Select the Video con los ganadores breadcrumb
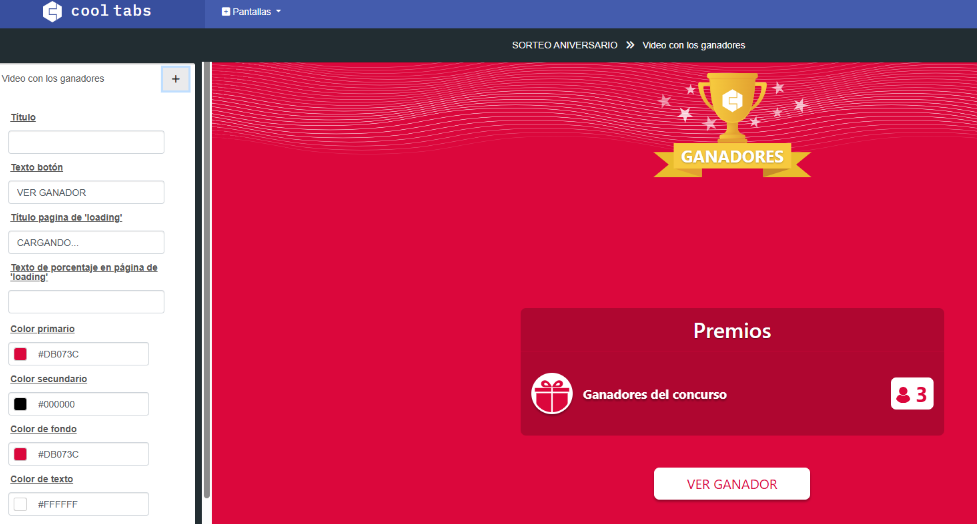 pos(693,45)
